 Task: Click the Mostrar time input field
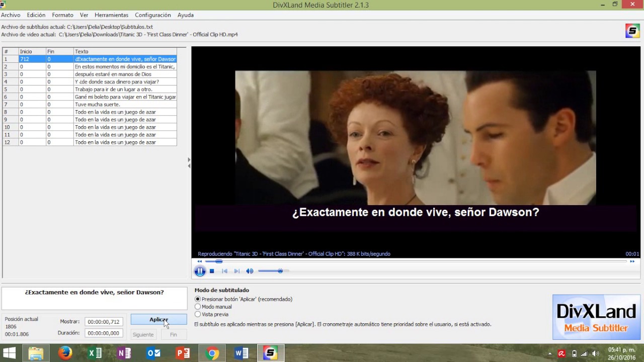point(104,322)
